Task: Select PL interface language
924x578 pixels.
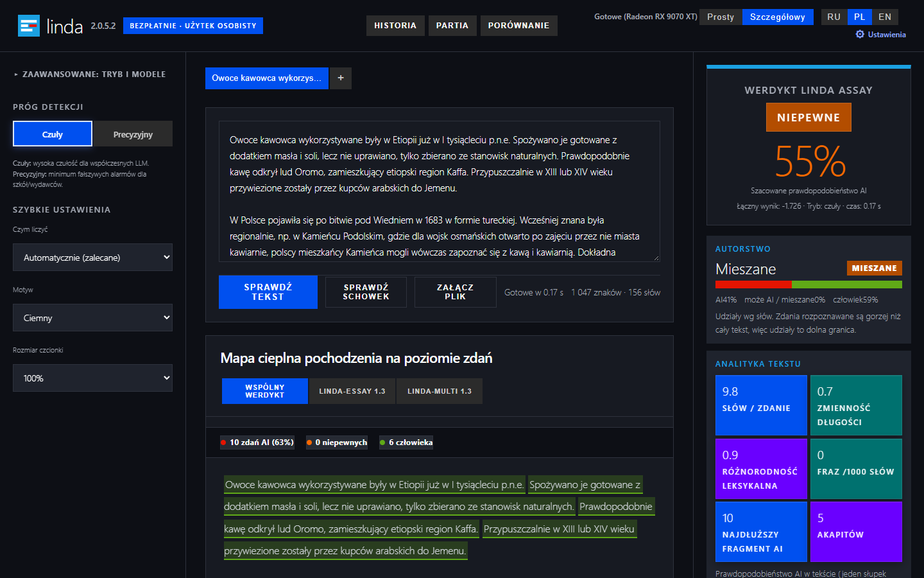Action: [x=860, y=17]
